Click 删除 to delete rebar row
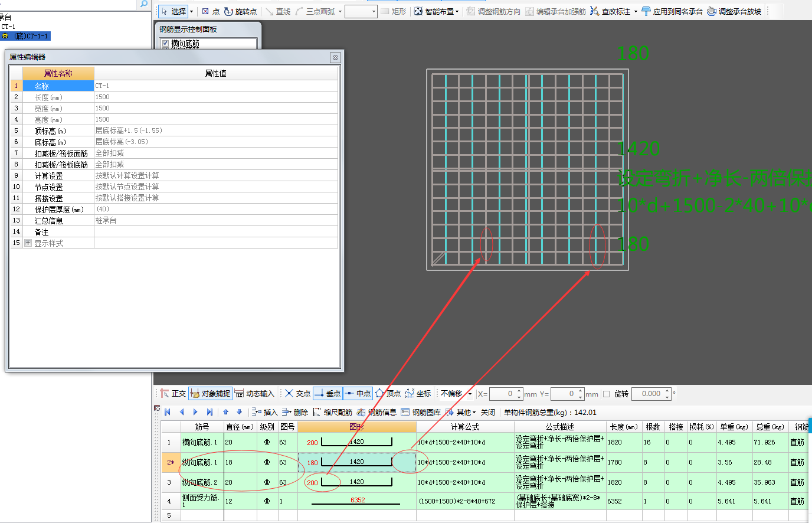Screen dimensions: 812x523 pos(295,412)
